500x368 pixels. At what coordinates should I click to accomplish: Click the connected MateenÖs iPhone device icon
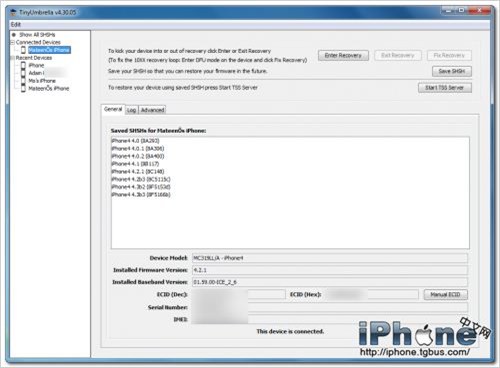(x=23, y=50)
